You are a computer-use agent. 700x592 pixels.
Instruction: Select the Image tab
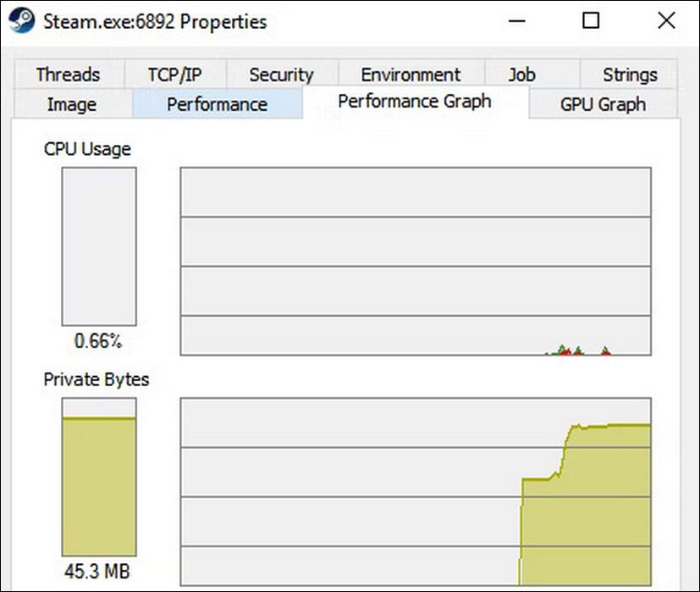click(71, 104)
